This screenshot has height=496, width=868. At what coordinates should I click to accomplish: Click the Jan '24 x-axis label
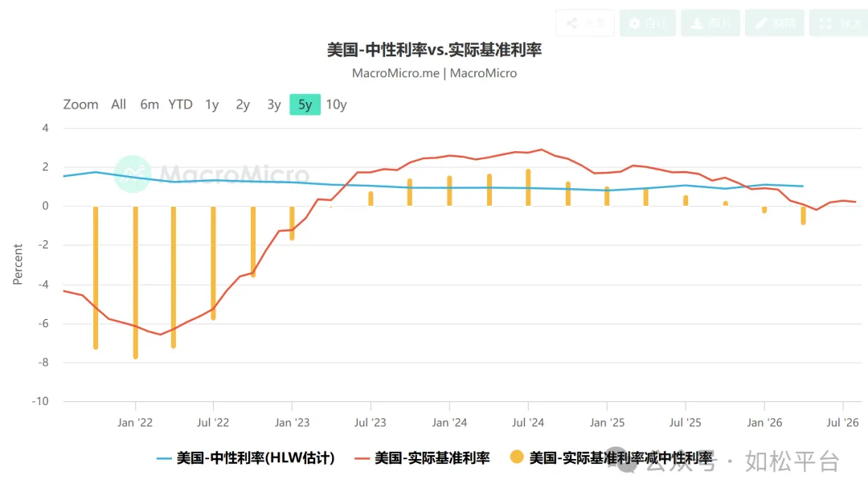tap(449, 422)
